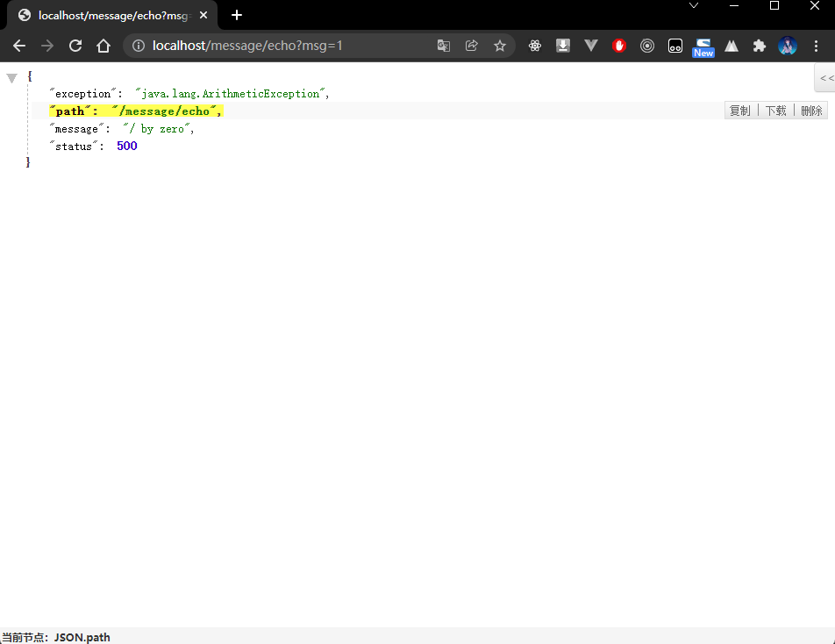835x644 pixels.
Task: Click the translate page icon
Action: (444, 46)
